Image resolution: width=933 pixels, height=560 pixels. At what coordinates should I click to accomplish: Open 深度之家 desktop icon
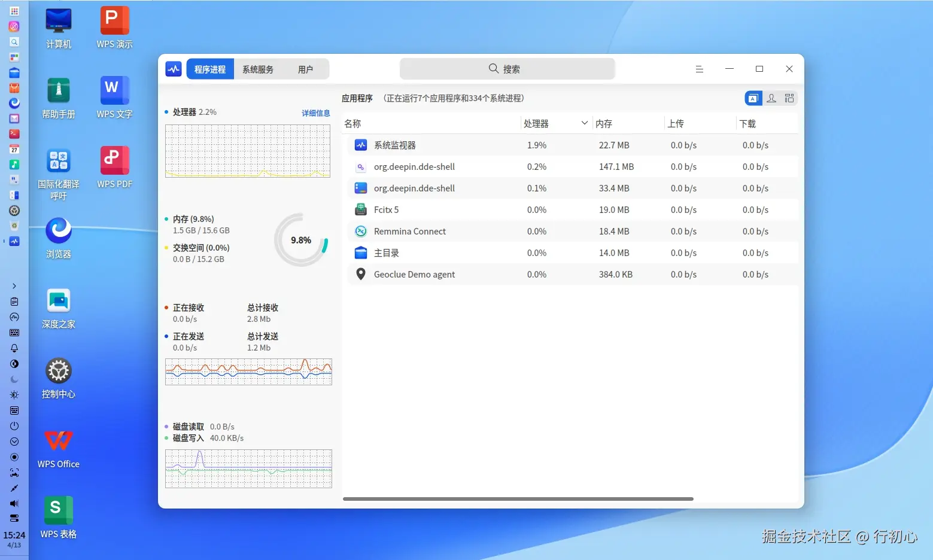(x=59, y=308)
